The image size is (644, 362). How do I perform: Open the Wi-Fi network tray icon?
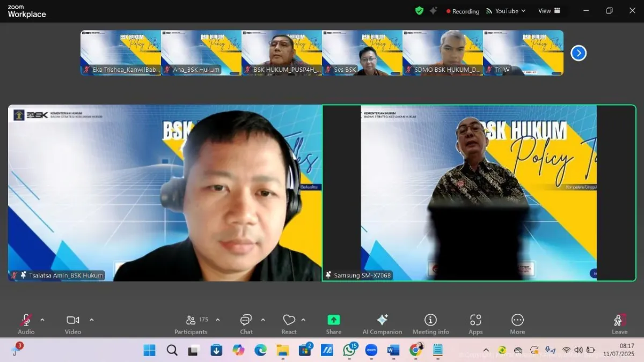(566, 350)
